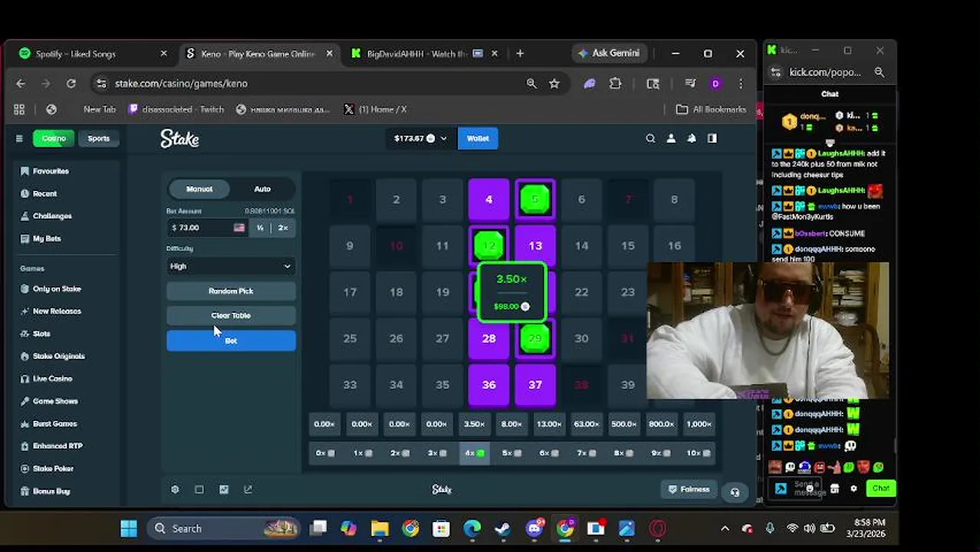The width and height of the screenshot is (980, 552).
Task: Open Chrome's three-dot menu
Action: tap(741, 84)
